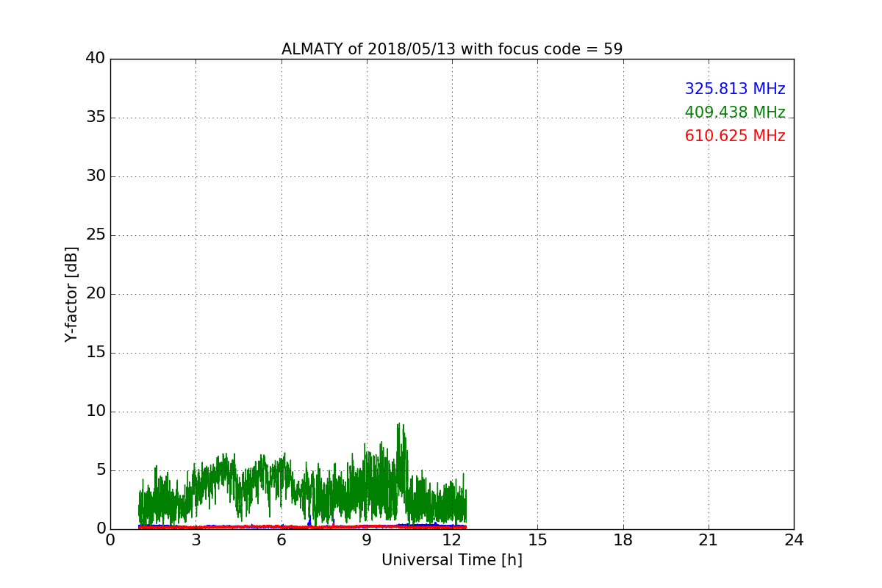Screen dimensions: 882x588
Task: Click x-axis tick label 9
Action: point(367,540)
